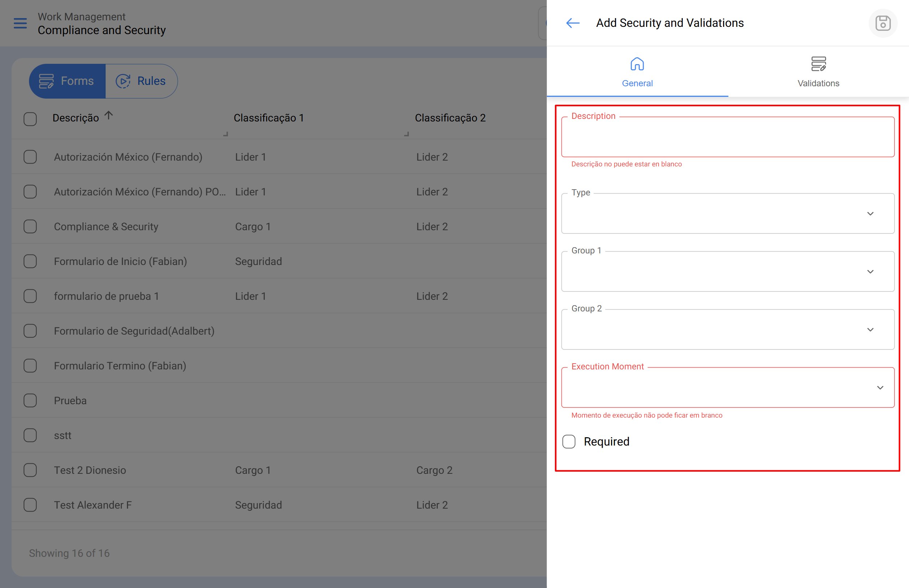Click the Rules play-circle icon
Screen dimensions: 909x588
click(123, 81)
